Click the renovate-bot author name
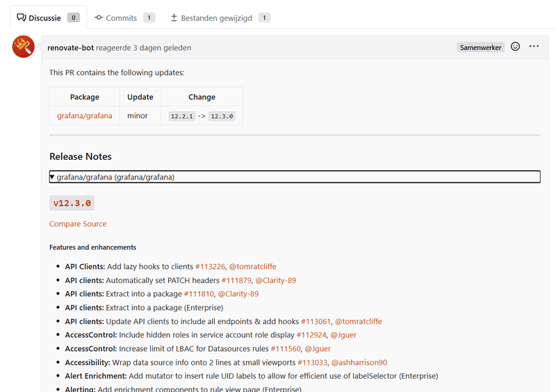Viewport: 556px width, 392px height. click(71, 48)
